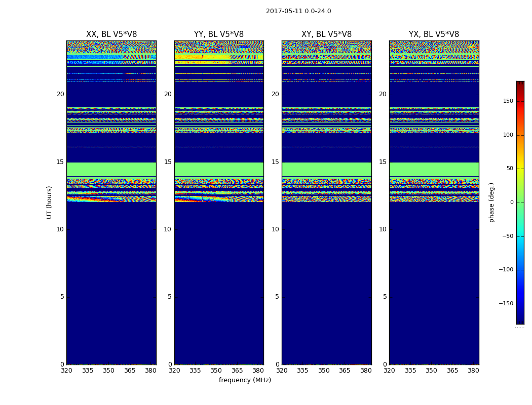Viewport: 532px width, 405px height.
Task: Click the phase (deg.) colorbar label
Action: 491,202
